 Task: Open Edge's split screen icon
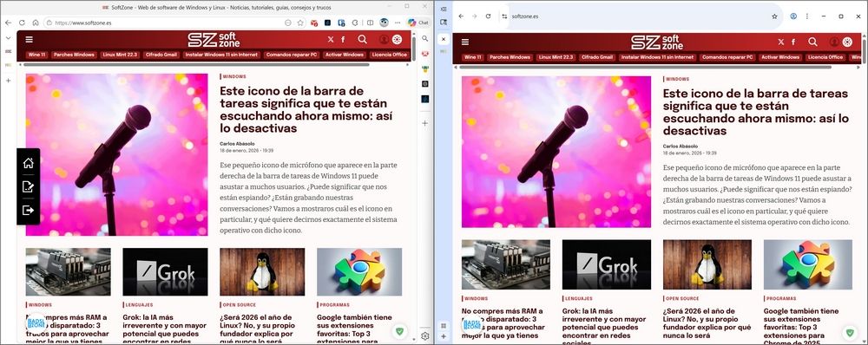371,23
